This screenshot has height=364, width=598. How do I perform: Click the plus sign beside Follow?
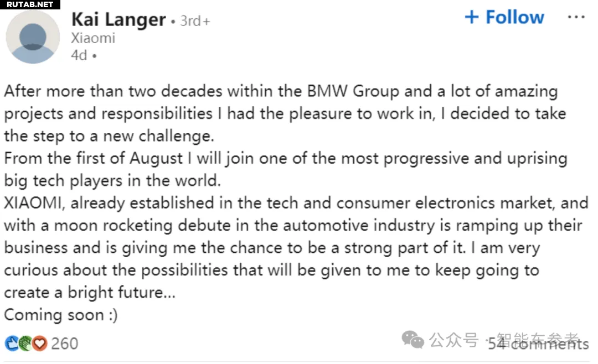[472, 17]
